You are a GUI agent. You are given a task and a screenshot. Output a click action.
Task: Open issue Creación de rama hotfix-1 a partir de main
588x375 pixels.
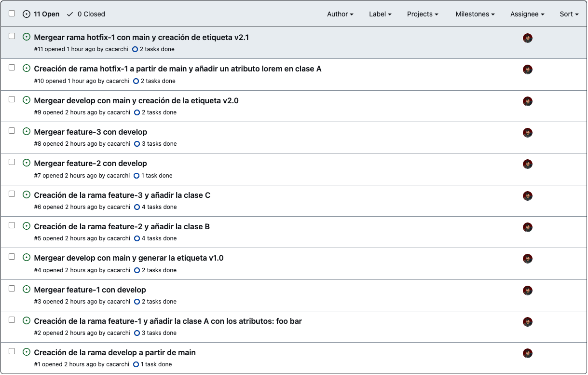178,69
